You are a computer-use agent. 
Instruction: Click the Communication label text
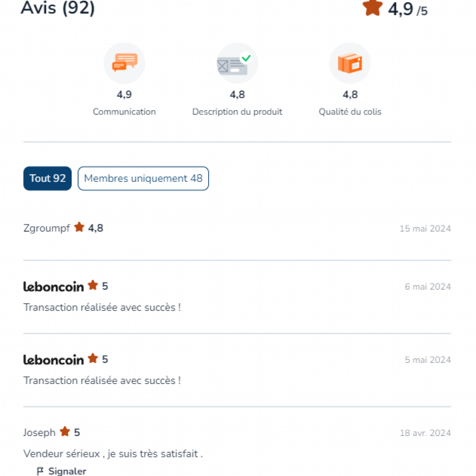(x=124, y=112)
